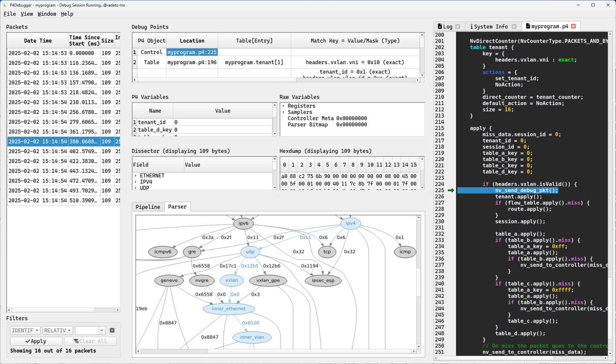Open the Window menu
This screenshot has height=364, width=616.
click(47, 14)
